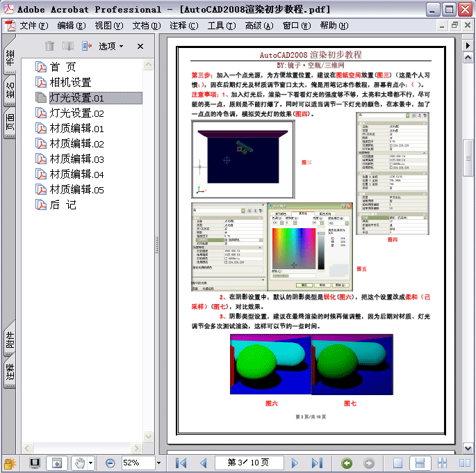Click the full screen view icon
Viewport: 476px width, 473px height.
[35, 463]
